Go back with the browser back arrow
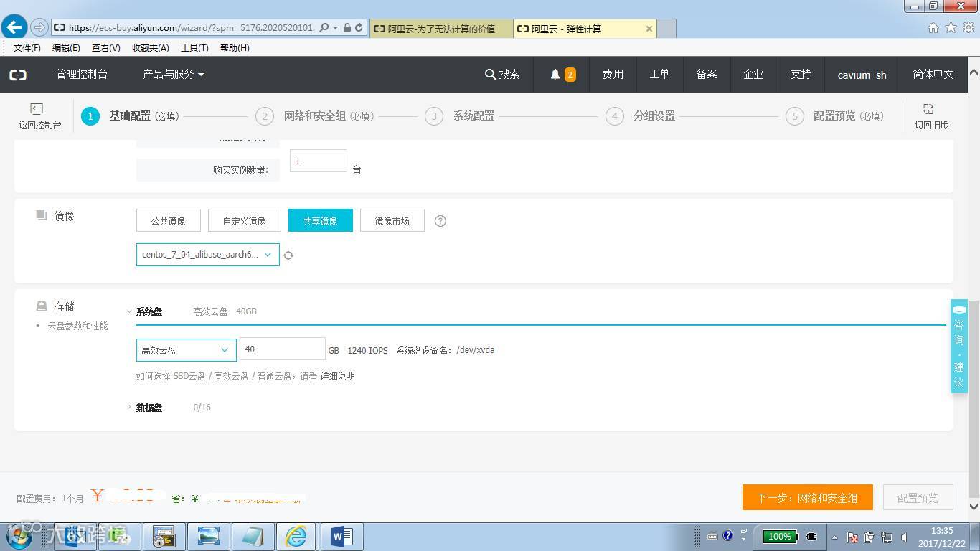The height and width of the screenshot is (551, 980). tap(14, 27)
